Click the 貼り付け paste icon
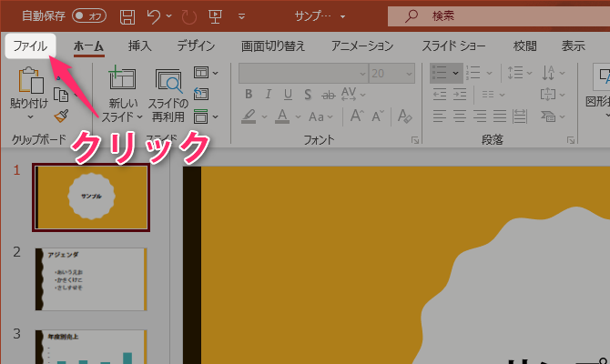Image resolution: width=610 pixels, height=364 pixels. (30, 80)
